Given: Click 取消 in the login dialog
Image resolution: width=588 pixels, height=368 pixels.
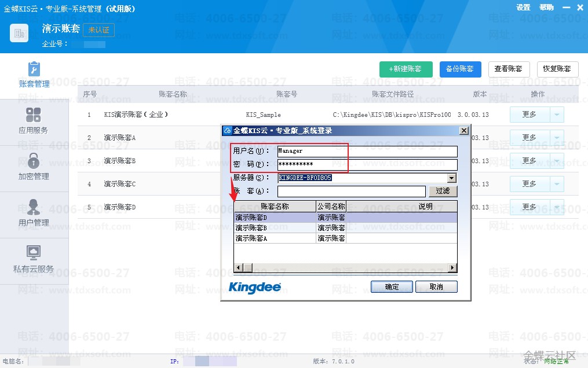Looking at the screenshot, I should [436, 287].
